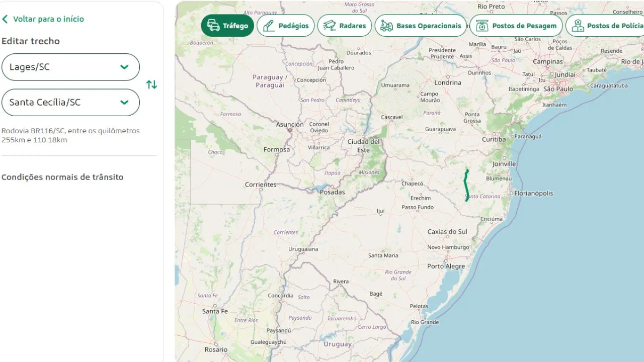Click the toll booth icon beside Pedágios
Image resolution: width=644 pixels, height=362 pixels.
(x=269, y=25)
